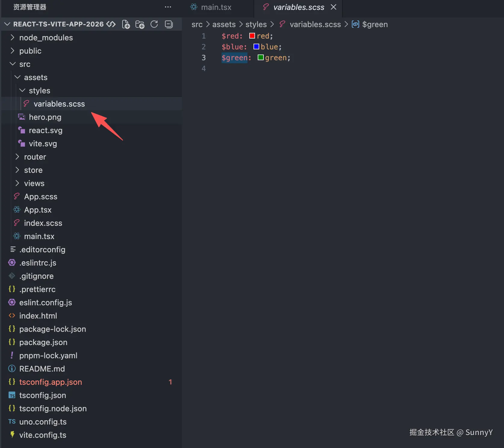Open react.svg in the explorer

pyautogui.click(x=92, y=130)
